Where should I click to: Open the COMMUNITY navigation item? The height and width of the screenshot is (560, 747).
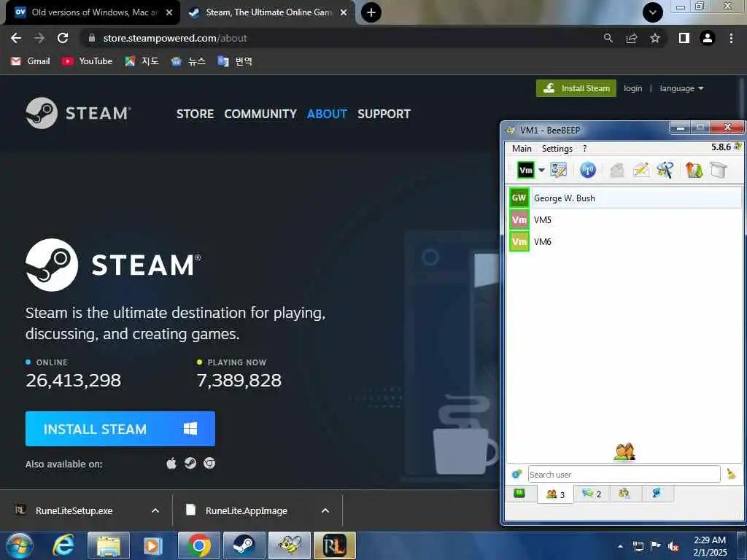click(260, 114)
